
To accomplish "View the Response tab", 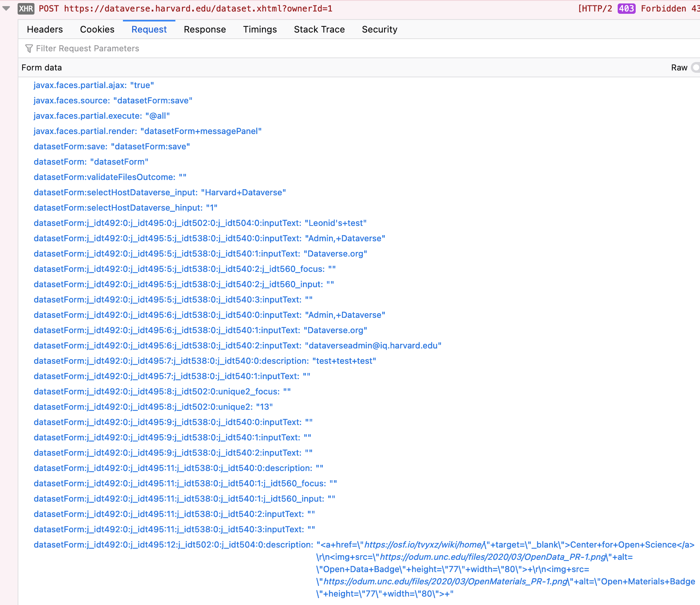I will click(x=204, y=29).
